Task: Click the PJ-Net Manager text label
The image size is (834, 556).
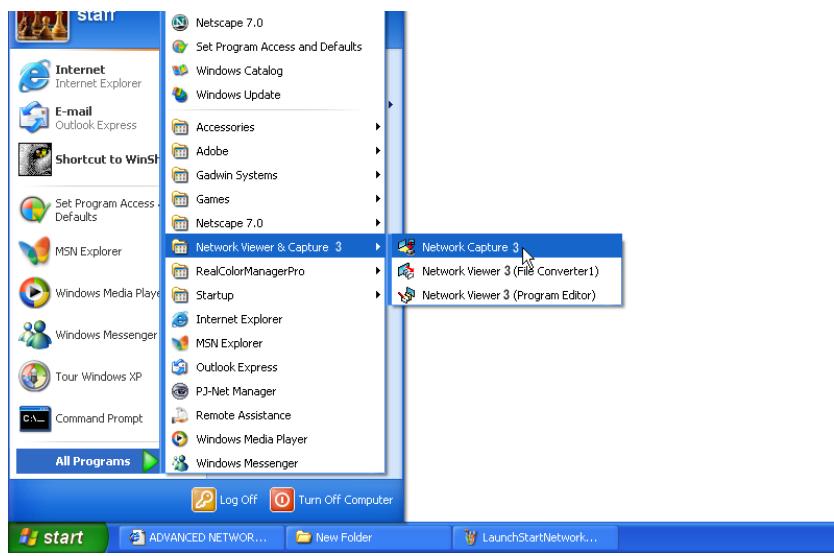Action: tap(236, 391)
